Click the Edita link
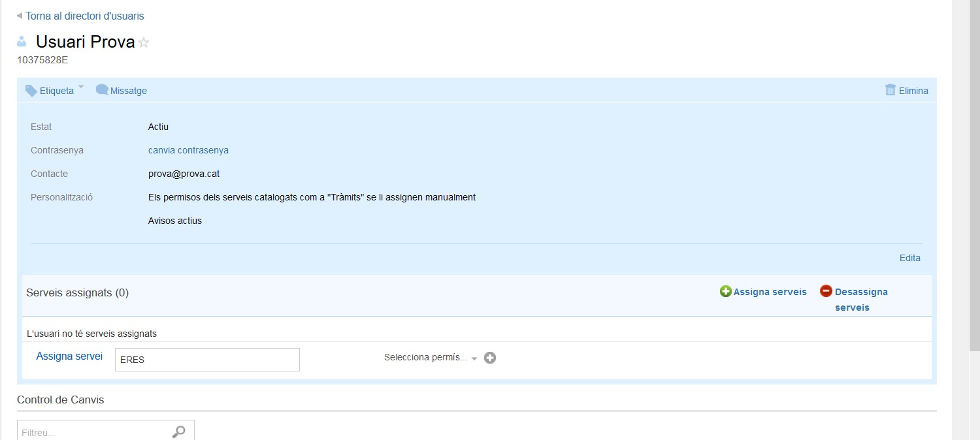 coord(909,258)
